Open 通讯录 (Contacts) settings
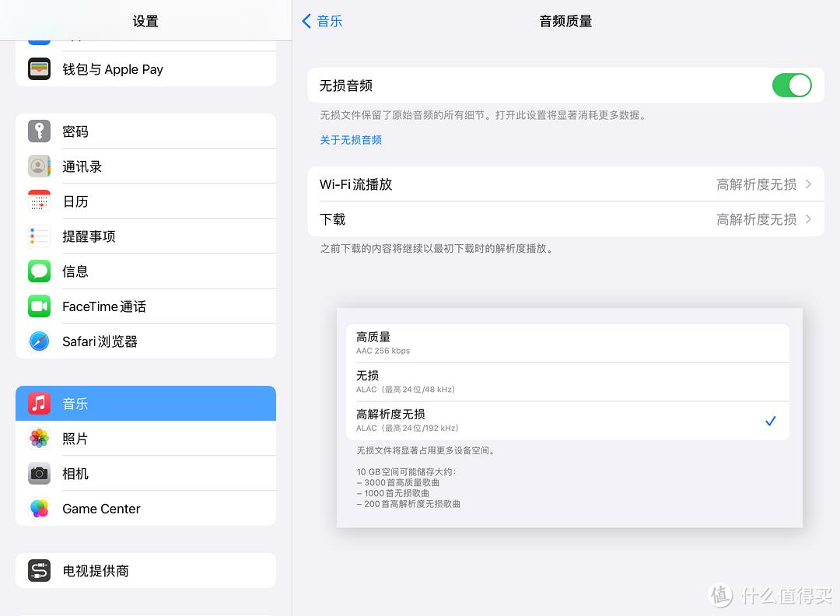This screenshot has width=840, height=616. 40,166
